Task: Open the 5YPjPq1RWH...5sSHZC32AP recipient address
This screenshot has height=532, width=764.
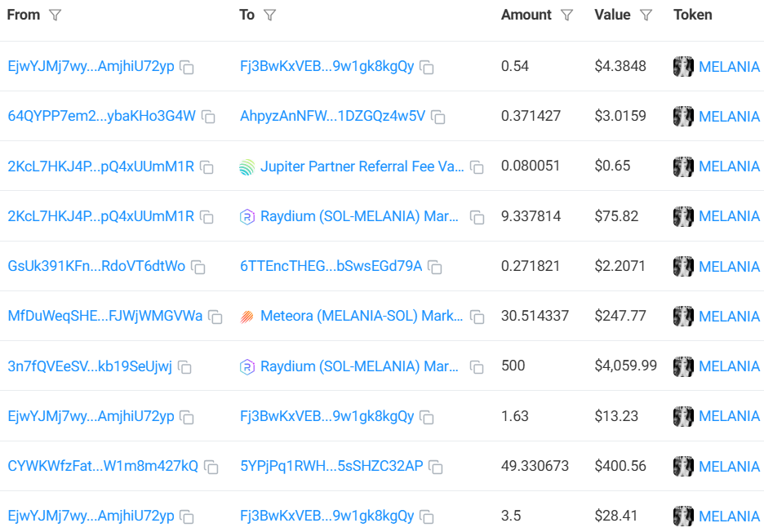Action: point(331,466)
